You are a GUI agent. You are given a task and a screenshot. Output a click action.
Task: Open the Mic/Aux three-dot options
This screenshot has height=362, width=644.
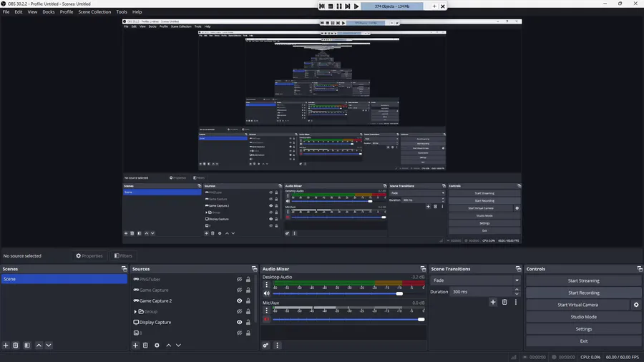pyautogui.click(x=267, y=310)
